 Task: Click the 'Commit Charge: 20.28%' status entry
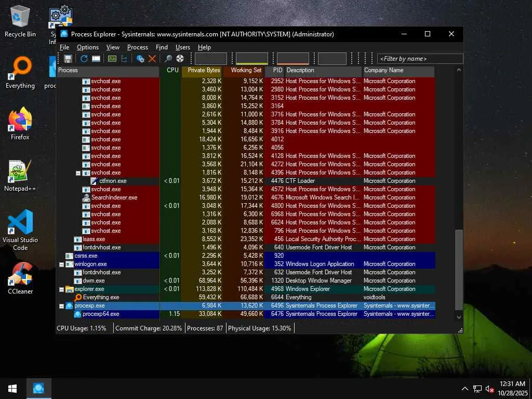click(x=149, y=328)
